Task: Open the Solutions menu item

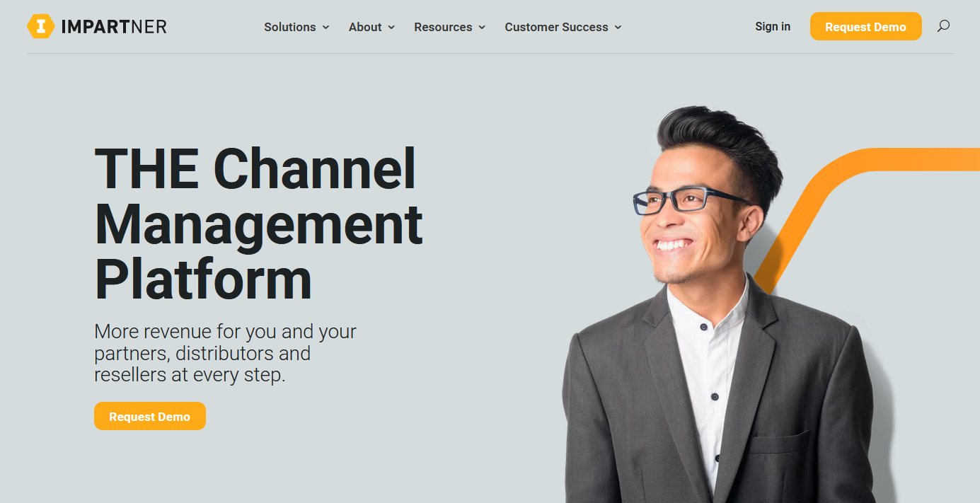Action: click(x=289, y=27)
